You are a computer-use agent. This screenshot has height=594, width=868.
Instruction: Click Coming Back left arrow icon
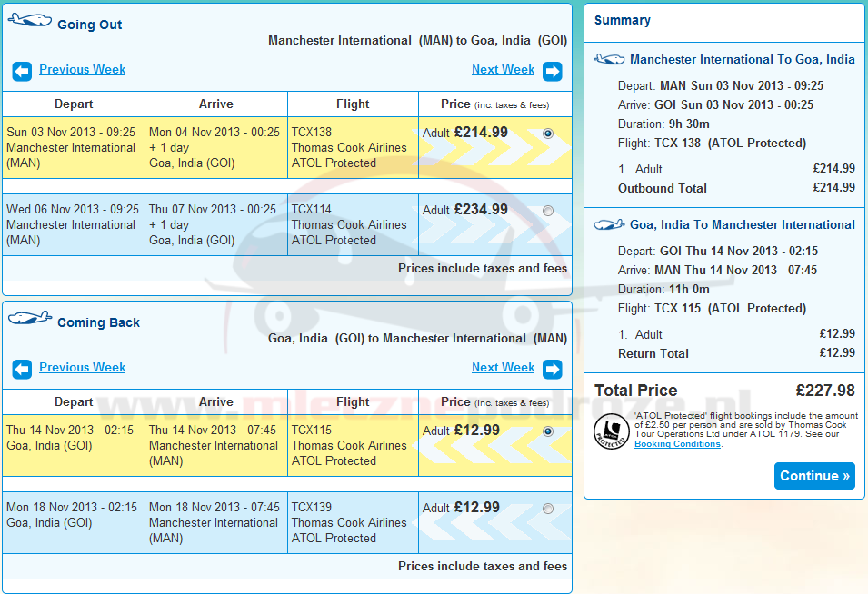pyautogui.click(x=22, y=369)
